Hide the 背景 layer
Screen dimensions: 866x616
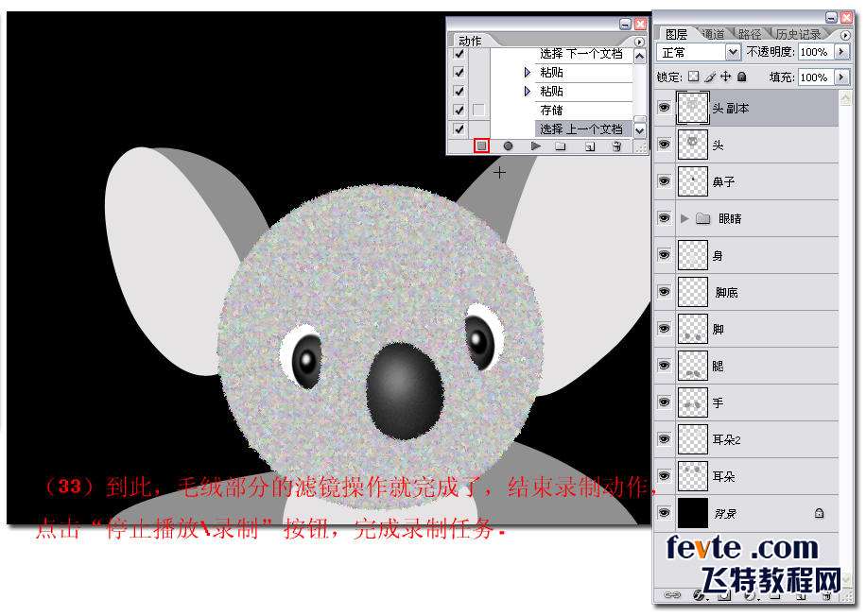665,513
